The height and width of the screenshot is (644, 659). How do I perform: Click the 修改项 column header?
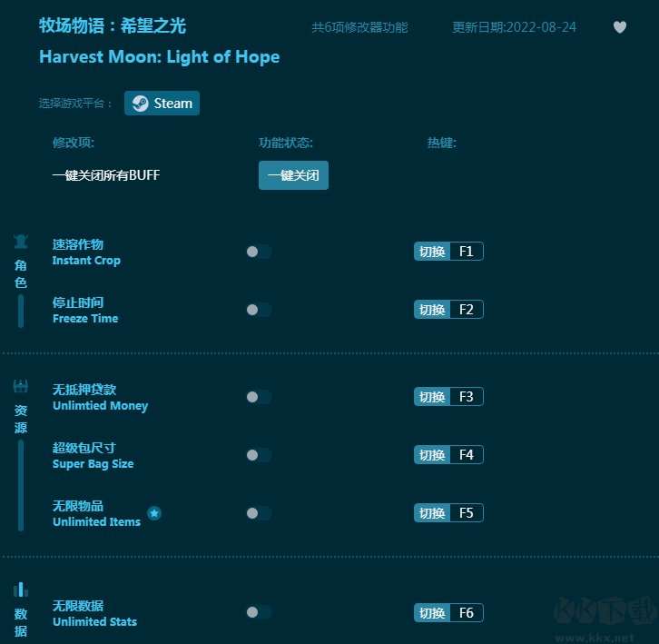74,143
